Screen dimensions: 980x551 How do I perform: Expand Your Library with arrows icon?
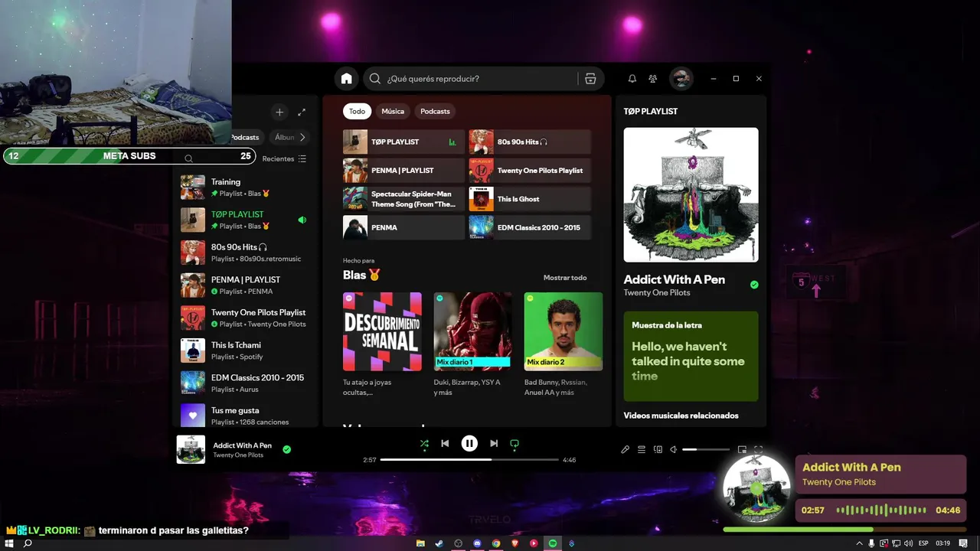[x=302, y=112]
